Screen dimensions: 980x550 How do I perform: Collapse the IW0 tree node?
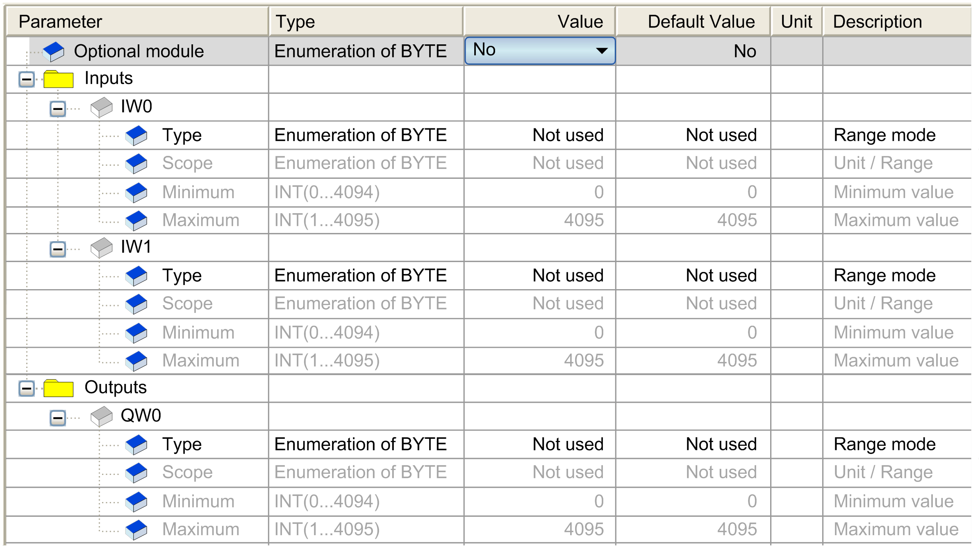pos(58,109)
